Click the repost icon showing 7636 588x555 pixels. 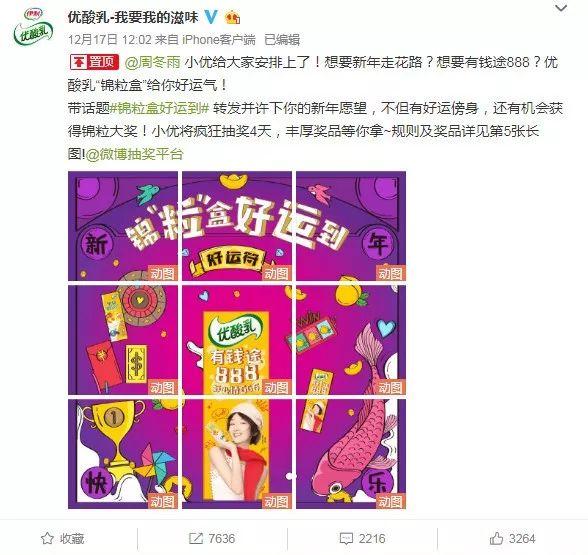click(x=195, y=538)
